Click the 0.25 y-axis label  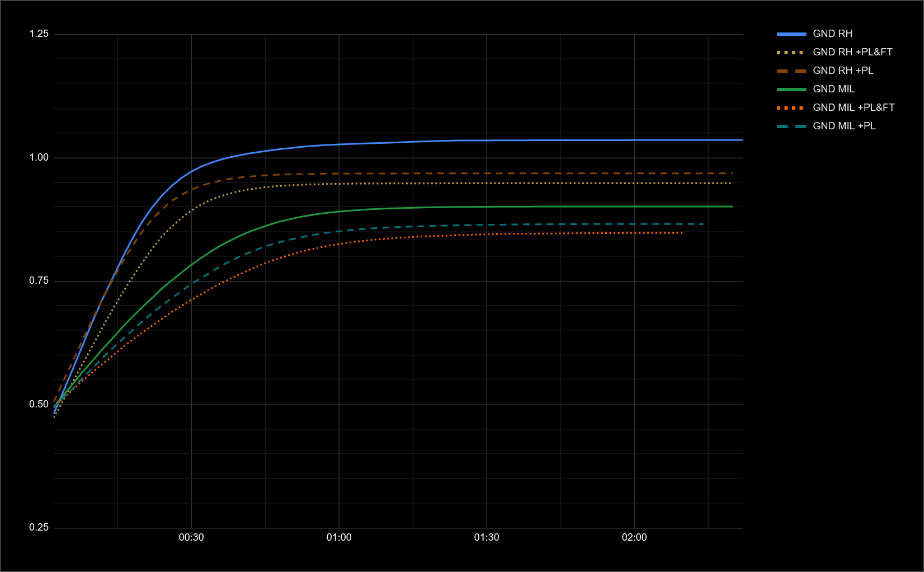coord(39,527)
